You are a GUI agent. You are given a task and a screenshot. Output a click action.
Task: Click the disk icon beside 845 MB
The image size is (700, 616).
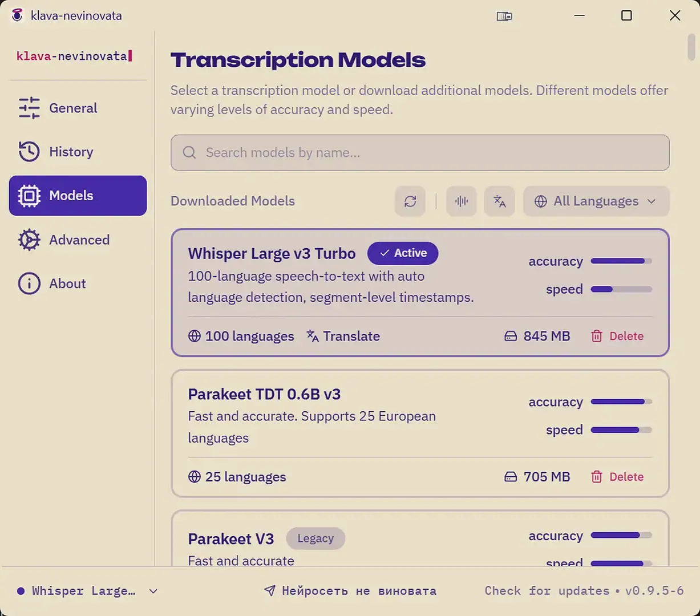point(511,337)
